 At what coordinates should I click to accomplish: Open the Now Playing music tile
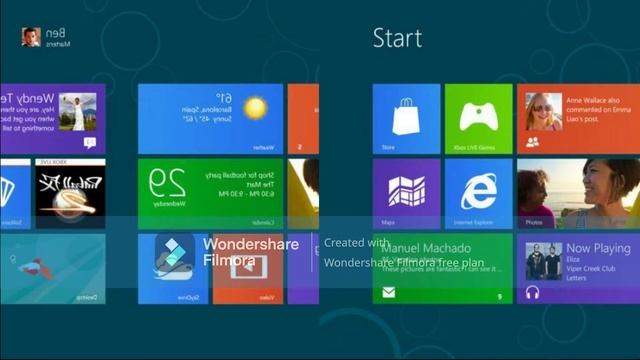(x=578, y=269)
